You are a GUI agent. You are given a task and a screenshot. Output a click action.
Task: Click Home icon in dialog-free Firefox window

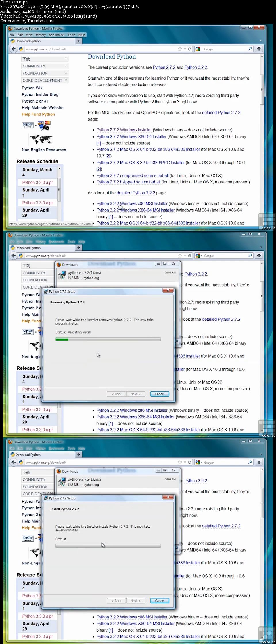[259, 49]
